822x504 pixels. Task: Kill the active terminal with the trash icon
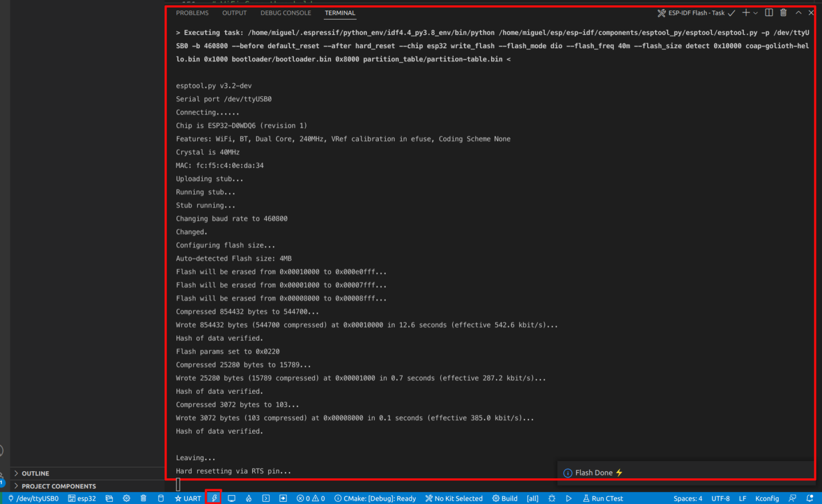[783, 13]
